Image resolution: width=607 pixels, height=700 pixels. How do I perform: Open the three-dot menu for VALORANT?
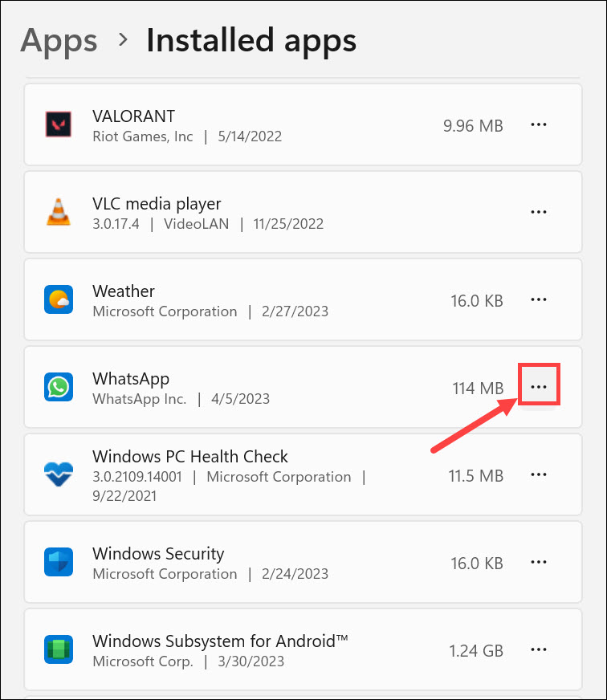click(539, 124)
